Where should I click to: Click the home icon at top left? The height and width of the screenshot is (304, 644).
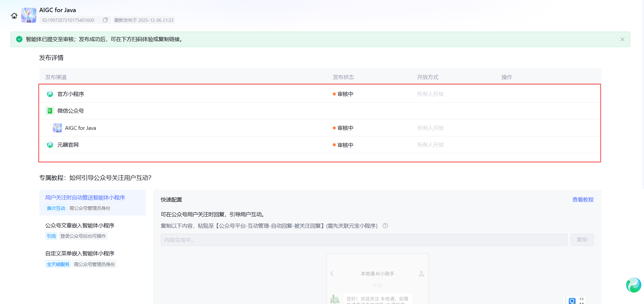tap(14, 16)
